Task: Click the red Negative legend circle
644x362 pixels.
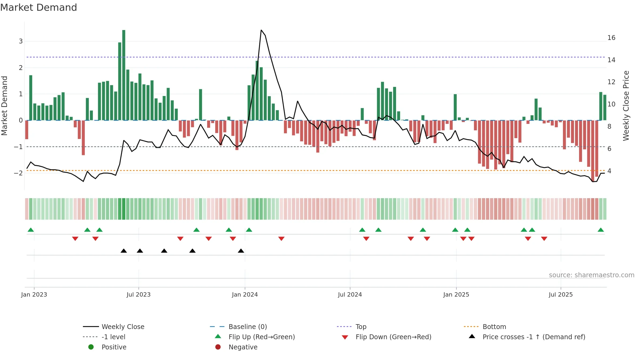Action: coord(218,347)
